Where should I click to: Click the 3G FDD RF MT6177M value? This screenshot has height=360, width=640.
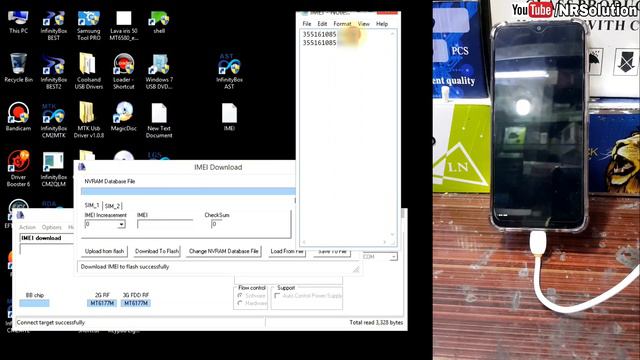[x=136, y=303]
